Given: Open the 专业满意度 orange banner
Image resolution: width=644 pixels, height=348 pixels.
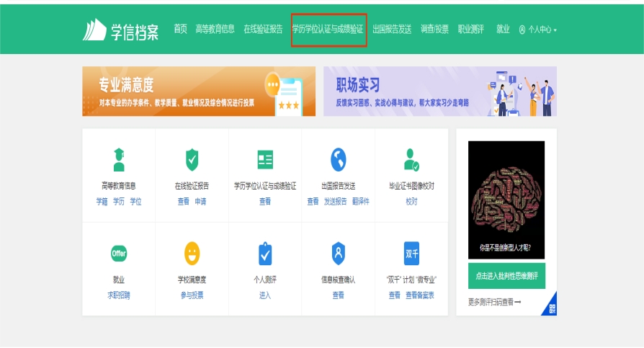Looking at the screenshot, I should 198,92.
